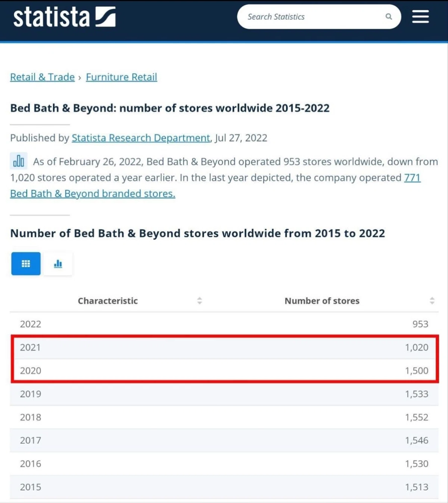Switch to table view icon
This screenshot has width=448, height=503.
click(26, 264)
